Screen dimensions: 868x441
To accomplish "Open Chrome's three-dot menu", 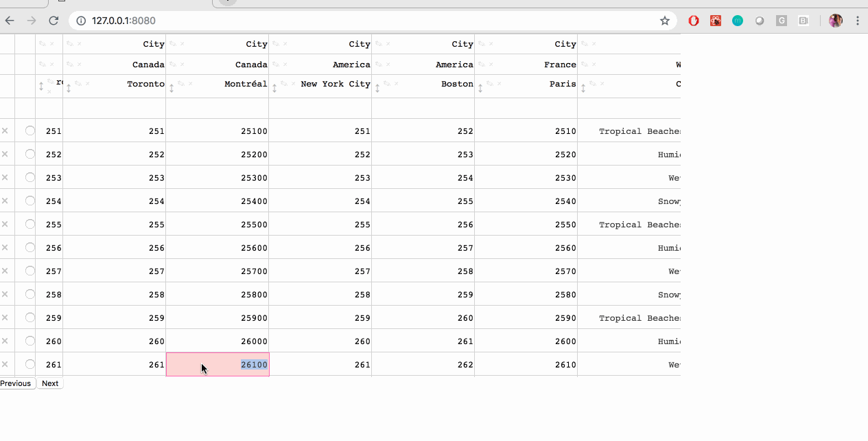I will coord(858,21).
